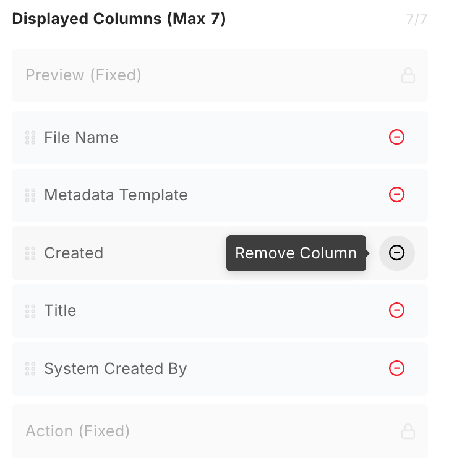Click the Created row drag handle
Image resolution: width=449 pixels, height=476 pixels.
(x=30, y=253)
